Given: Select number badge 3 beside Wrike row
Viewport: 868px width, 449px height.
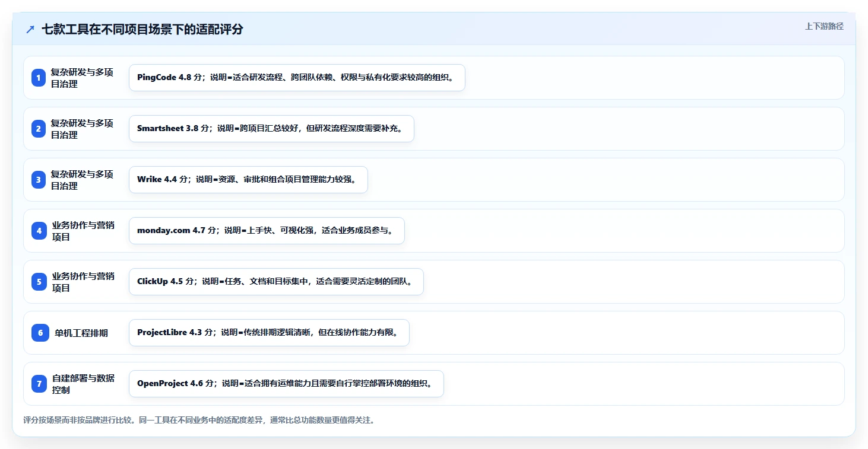Looking at the screenshot, I should pyautogui.click(x=39, y=180).
